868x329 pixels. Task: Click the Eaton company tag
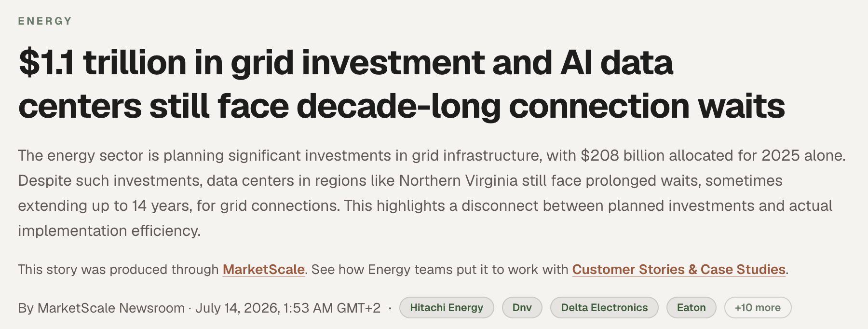click(691, 308)
